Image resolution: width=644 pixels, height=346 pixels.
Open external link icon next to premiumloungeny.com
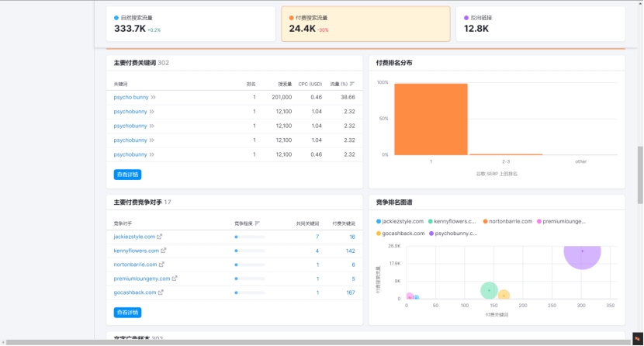pyautogui.click(x=175, y=279)
